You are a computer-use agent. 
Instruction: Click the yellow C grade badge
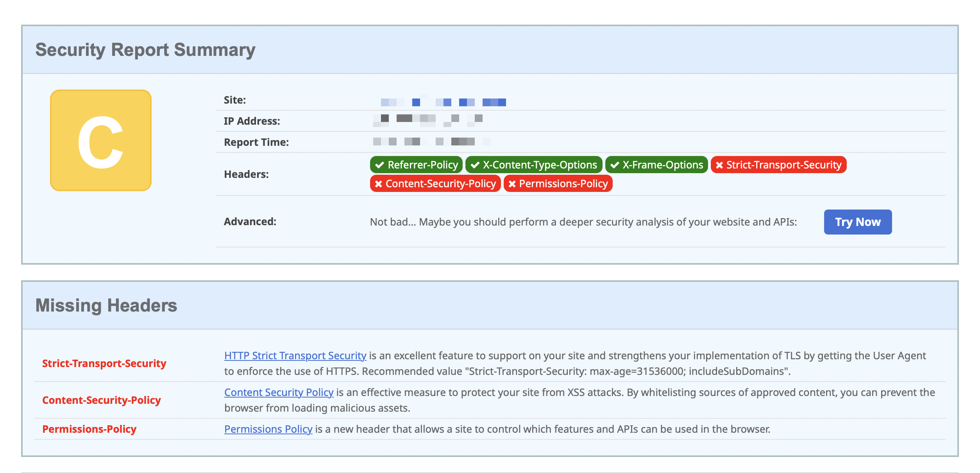pyautogui.click(x=101, y=140)
